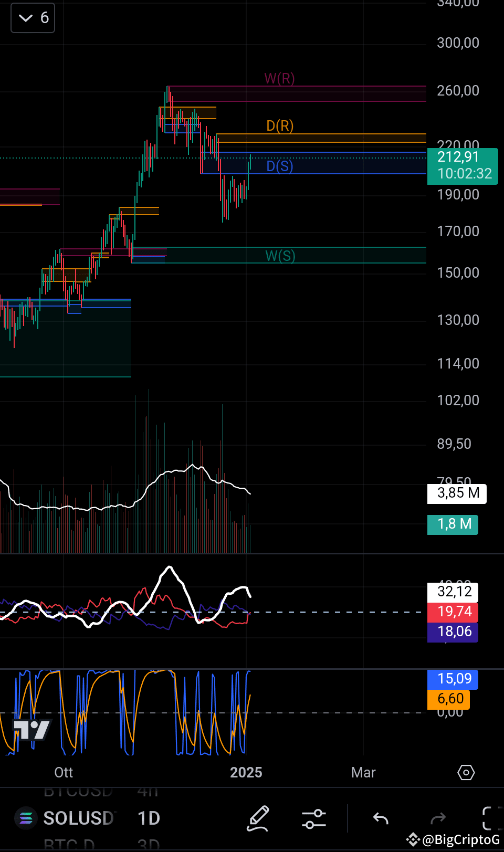The image size is (504, 852).
Task: Click the Solana logo icon
Action: (x=26, y=818)
